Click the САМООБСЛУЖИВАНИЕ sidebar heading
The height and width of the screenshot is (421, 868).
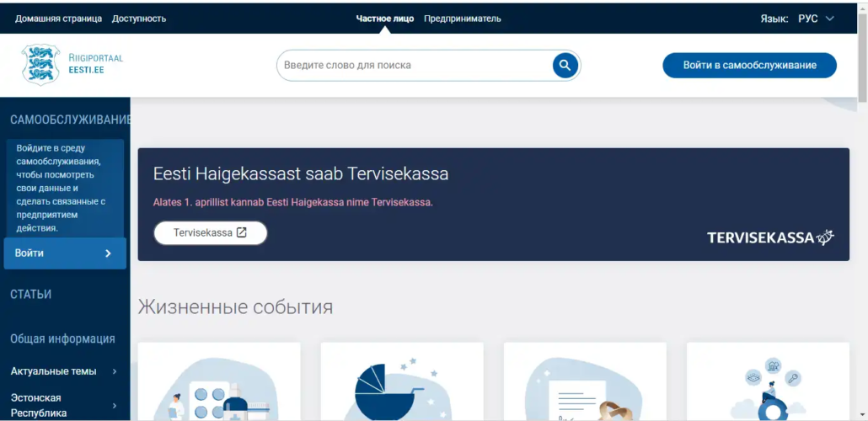pyautogui.click(x=70, y=120)
